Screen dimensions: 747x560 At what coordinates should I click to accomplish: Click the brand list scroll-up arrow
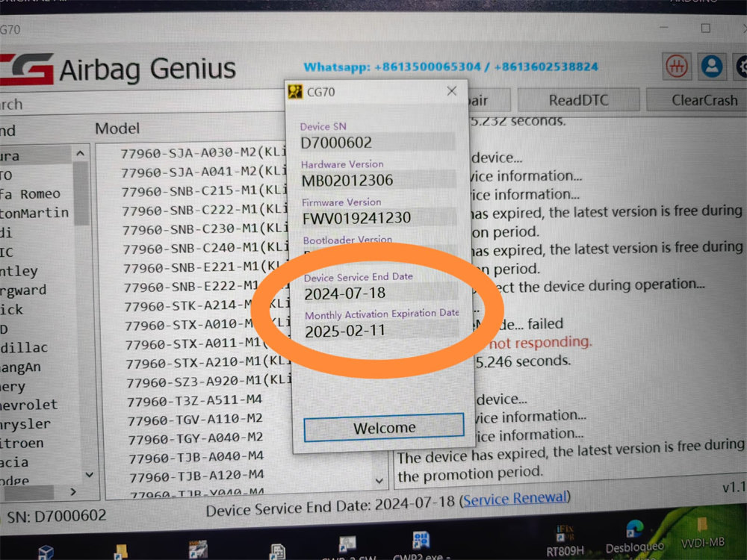(x=81, y=153)
